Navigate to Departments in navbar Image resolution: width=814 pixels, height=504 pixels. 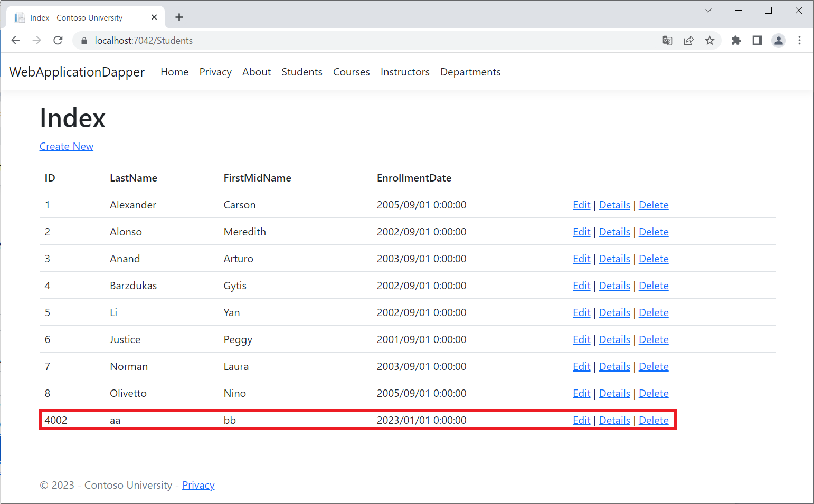coord(470,72)
